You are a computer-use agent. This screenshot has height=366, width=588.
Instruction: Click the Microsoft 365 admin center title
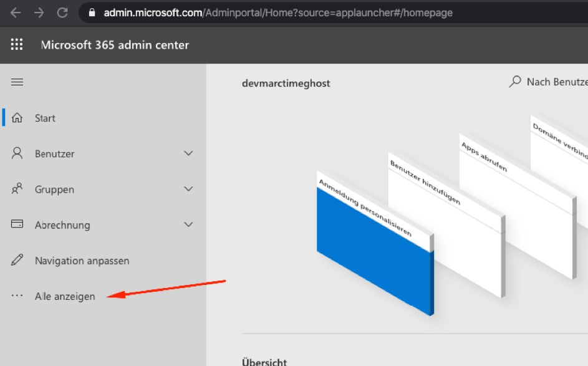coord(115,45)
